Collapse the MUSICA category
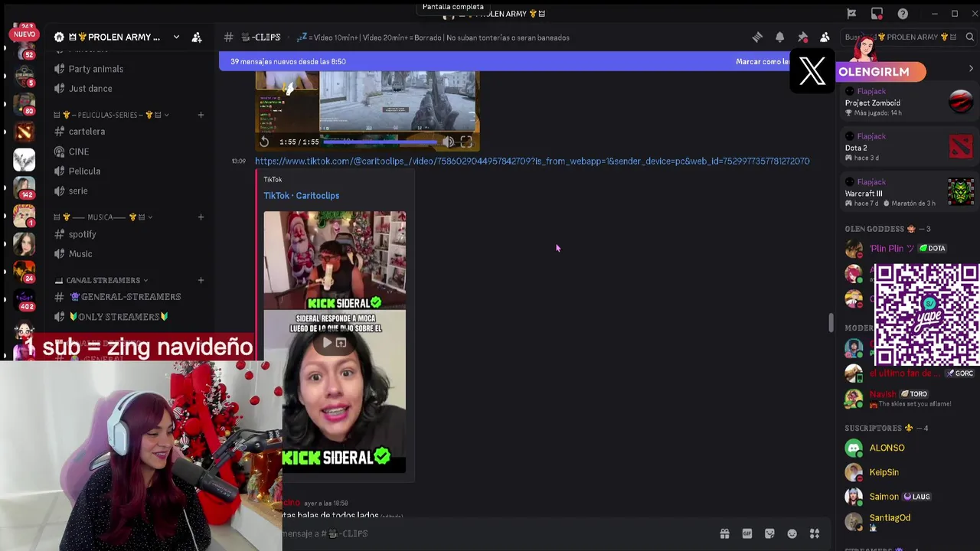Viewport: 980px width, 551px height. 103,217
